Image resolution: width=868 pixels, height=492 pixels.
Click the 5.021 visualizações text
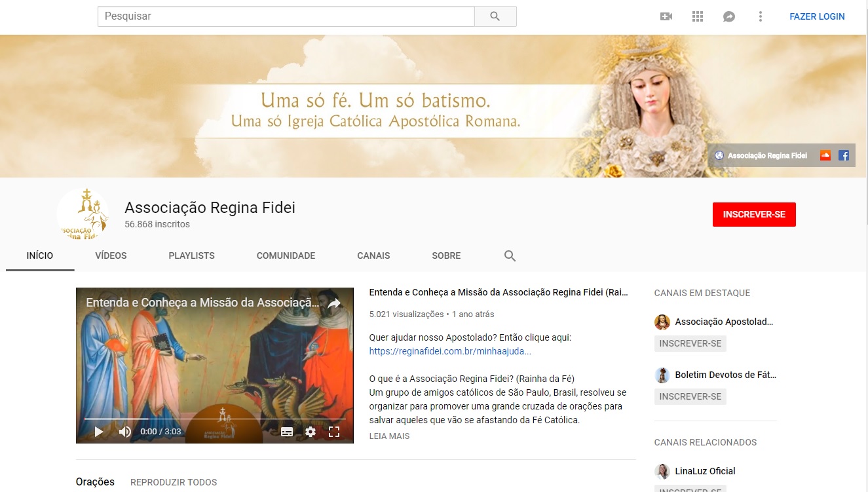[x=407, y=314]
